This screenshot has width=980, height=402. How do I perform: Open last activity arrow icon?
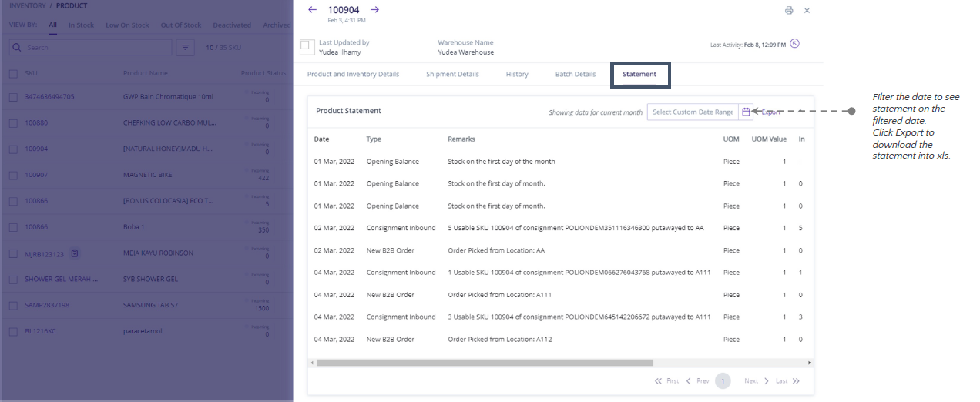pos(795,44)
